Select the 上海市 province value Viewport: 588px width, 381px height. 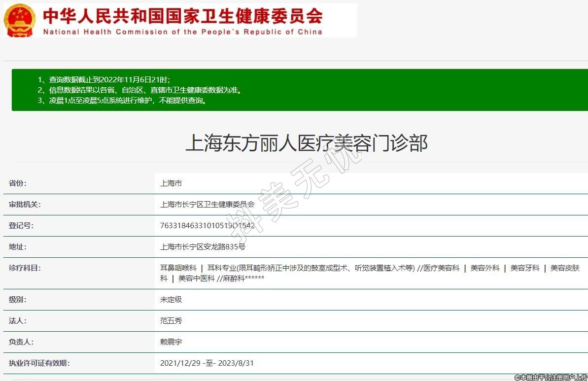pos(171,183)
